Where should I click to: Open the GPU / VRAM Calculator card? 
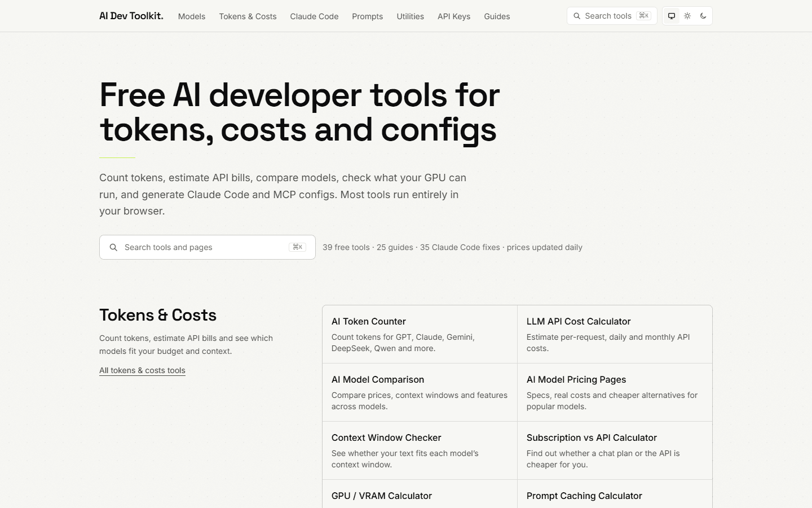[420, 494]
